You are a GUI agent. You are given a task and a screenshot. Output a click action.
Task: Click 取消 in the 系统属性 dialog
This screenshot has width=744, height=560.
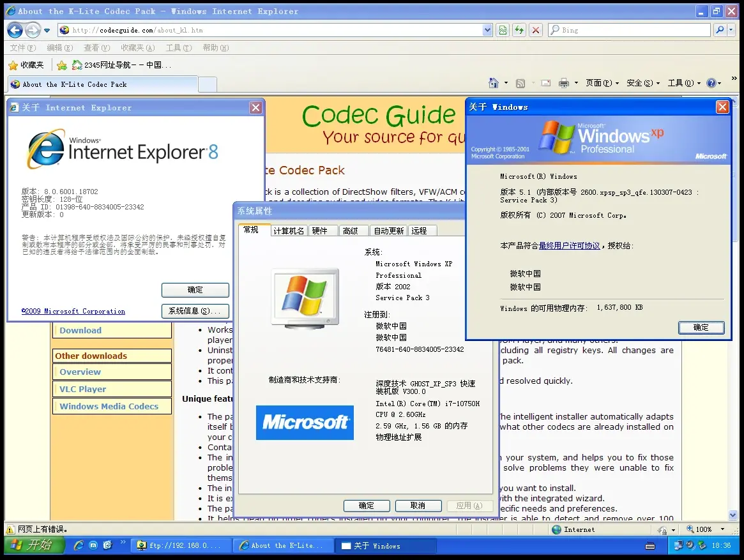[x=418, y=506]
